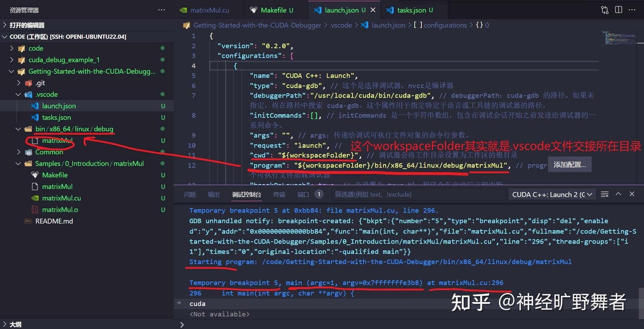Click the compare changes icon in the title bar
Image resolution: width=644 pixels, height=329 pixels.
[x=604, y=10]
